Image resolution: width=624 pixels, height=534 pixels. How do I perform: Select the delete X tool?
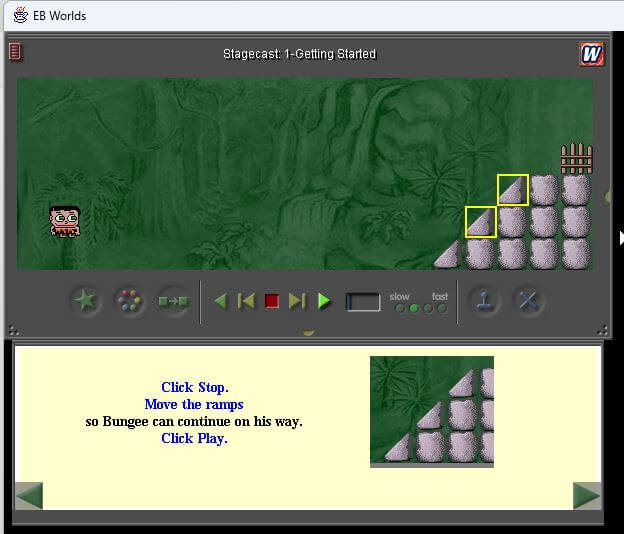tap(528, 301)
